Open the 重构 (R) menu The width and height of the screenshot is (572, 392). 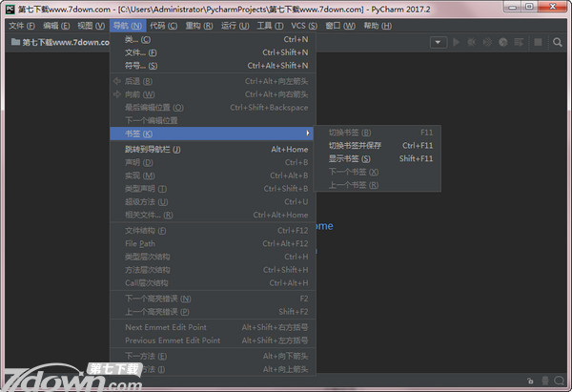click(199, 26)
